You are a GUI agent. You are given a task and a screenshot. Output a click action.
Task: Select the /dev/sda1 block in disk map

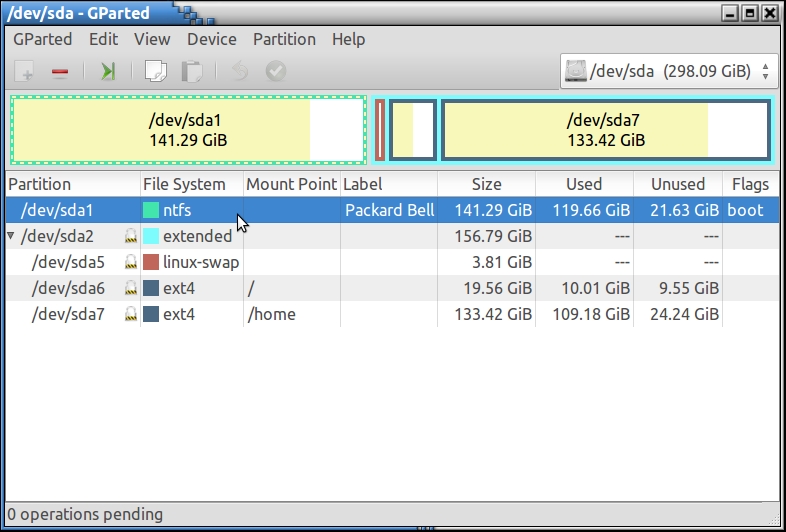coord(188,130)
